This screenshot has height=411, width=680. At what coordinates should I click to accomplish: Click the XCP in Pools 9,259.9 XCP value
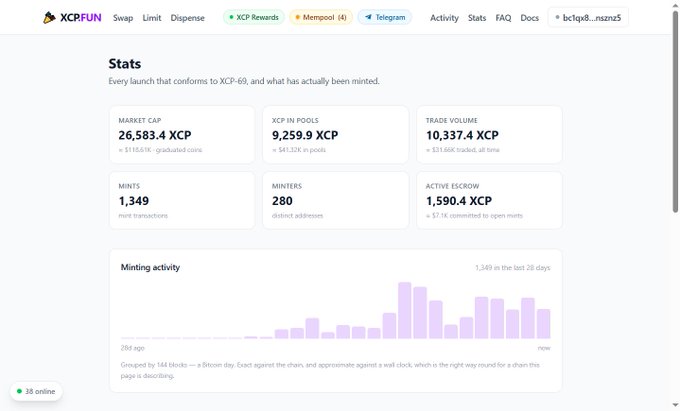click(305, 135)
